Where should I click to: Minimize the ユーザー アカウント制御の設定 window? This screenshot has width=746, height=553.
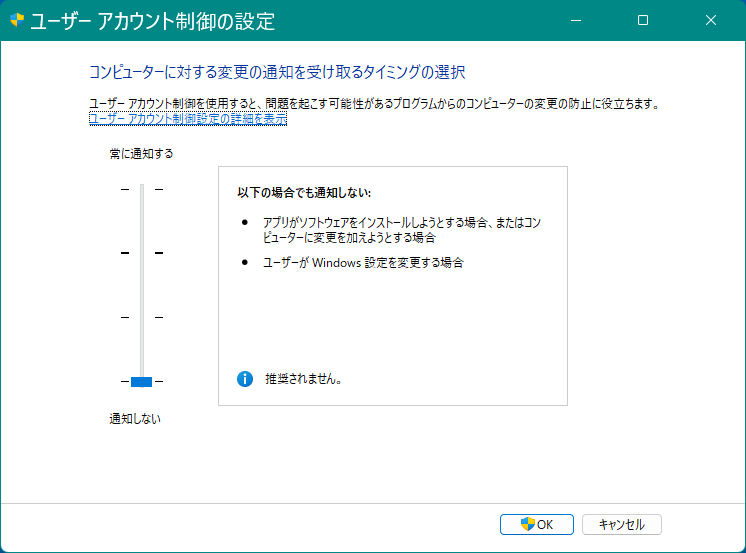576,20
